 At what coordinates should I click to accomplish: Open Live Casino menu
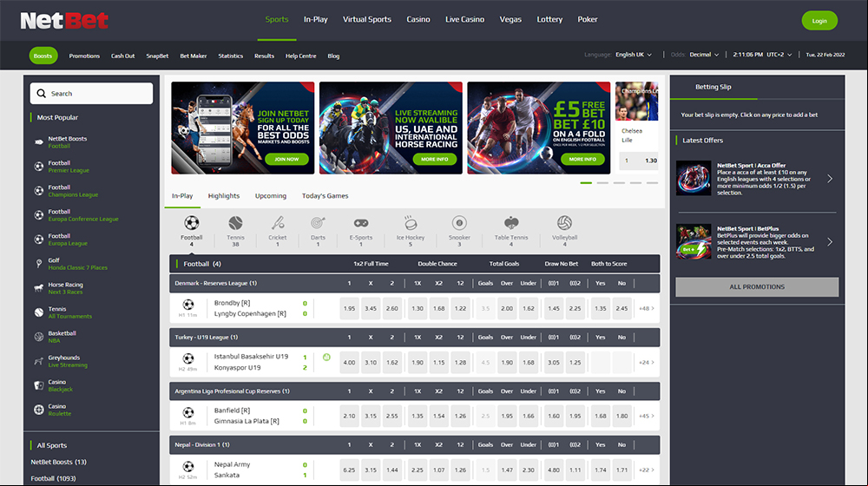coord(464,19)
